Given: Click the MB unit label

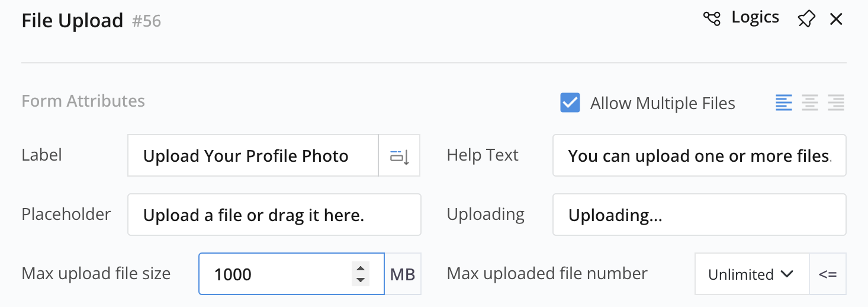Looking at the screenshot, I should pos(403,274).
